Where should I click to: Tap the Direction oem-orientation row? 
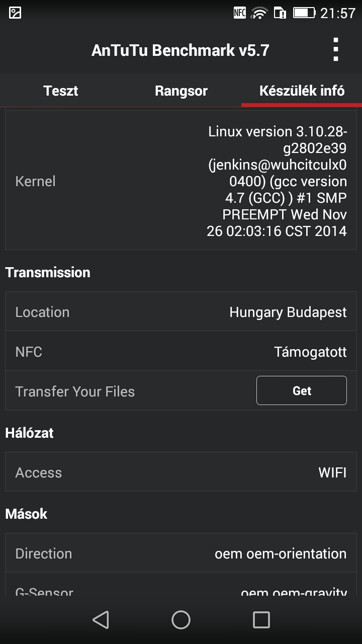[x=181, y=553]
